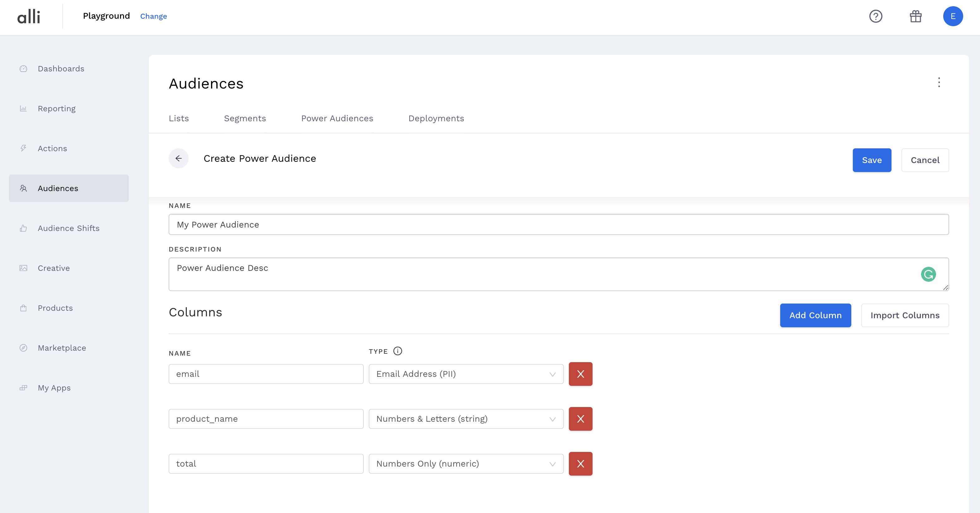Open the gift box icon
The image size is (980, 513).
[x=915, y=16]
